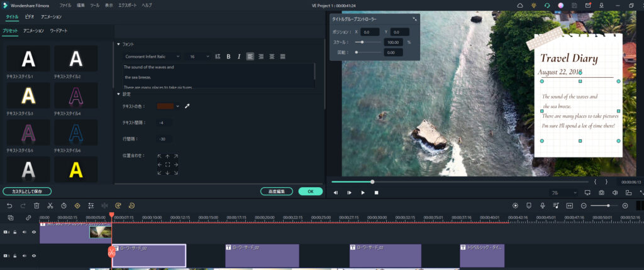
Task: Mute track 3 speaker icon
Action: coord(25,256)
